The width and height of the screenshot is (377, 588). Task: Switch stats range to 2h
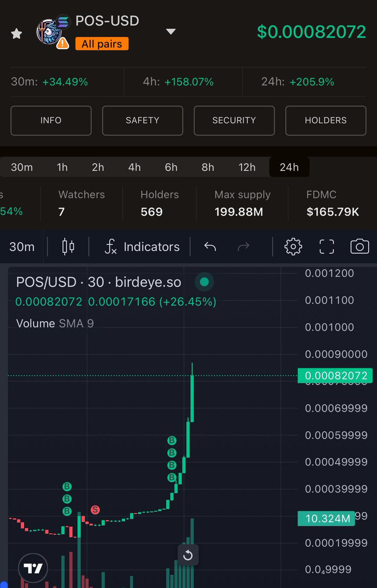pos(98,167)
